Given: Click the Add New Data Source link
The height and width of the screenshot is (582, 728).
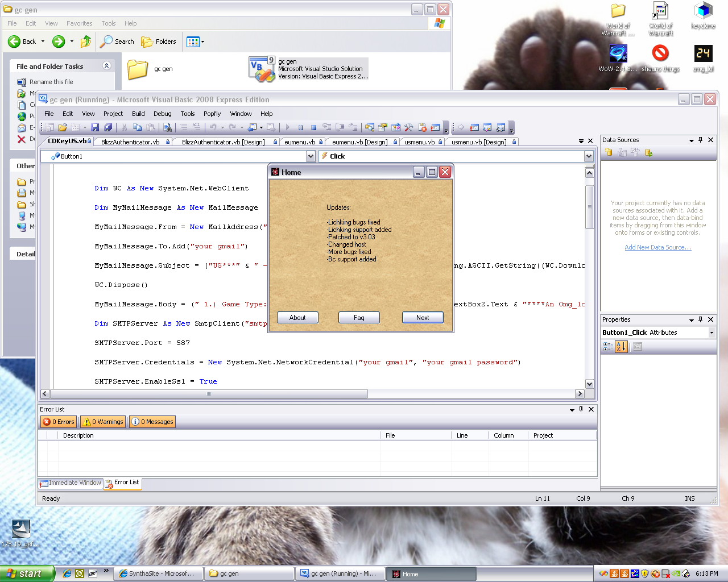Looking at the screenshot, I should click(658, 247).
